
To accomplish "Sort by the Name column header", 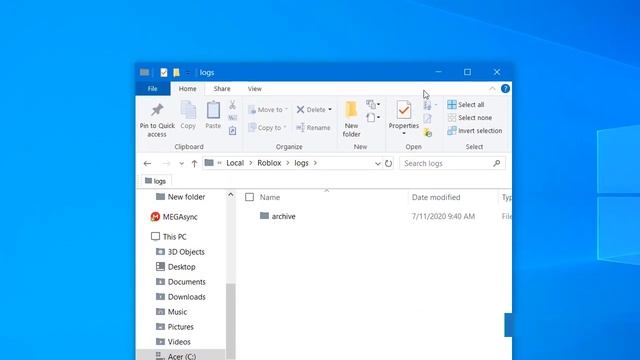I will coord(270,197).
